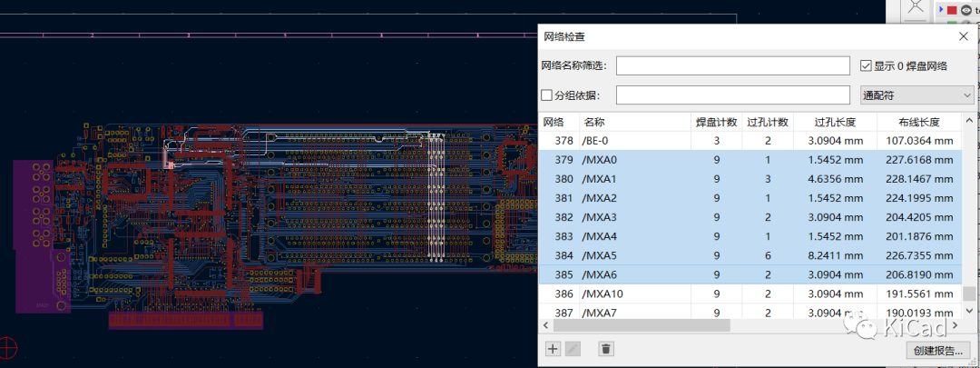Click the 分组依据 text input field
980x368 pixels.
[x=733, y=95]
